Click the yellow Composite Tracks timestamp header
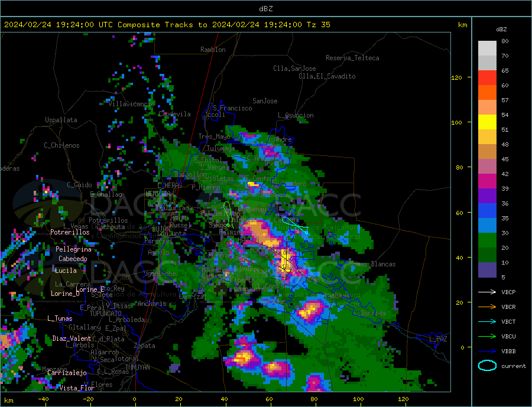 [x=167, y=25]
